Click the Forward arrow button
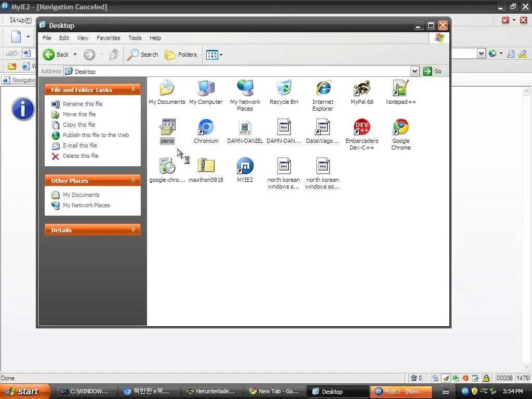Screen dimensions: 532x399 (89, 55)
